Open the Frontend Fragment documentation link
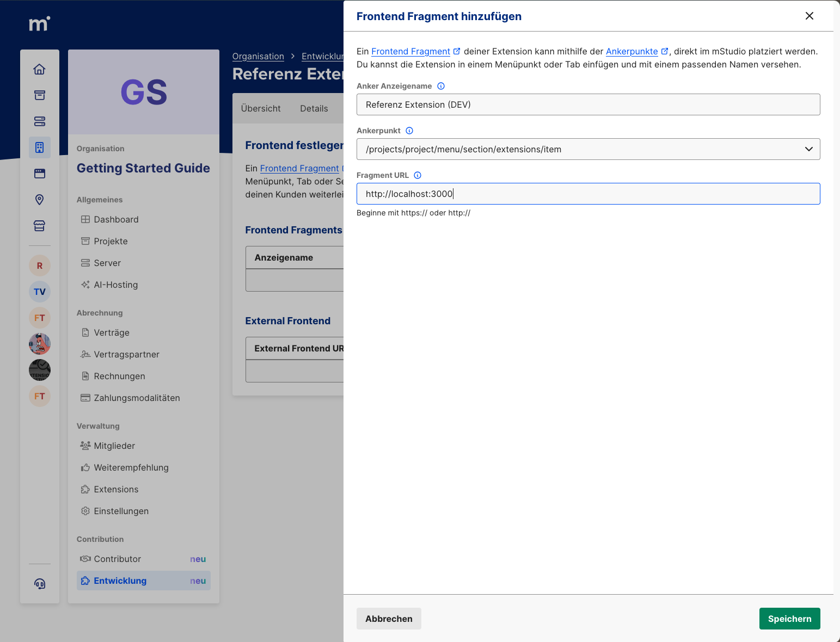Viewport: 840px width, 642px height. pos(411,51)
